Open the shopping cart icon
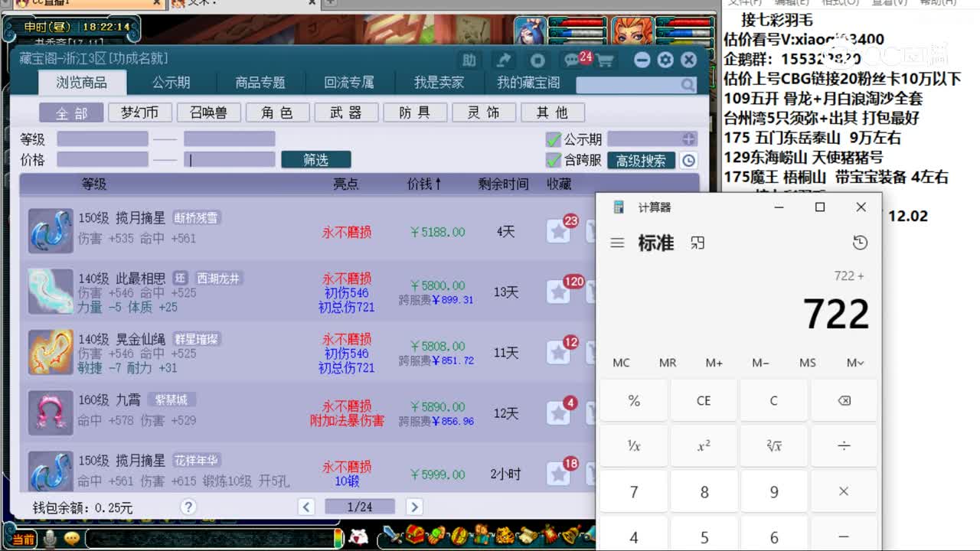Viewport: 980px width, 551px height. (x=605, y=60)
